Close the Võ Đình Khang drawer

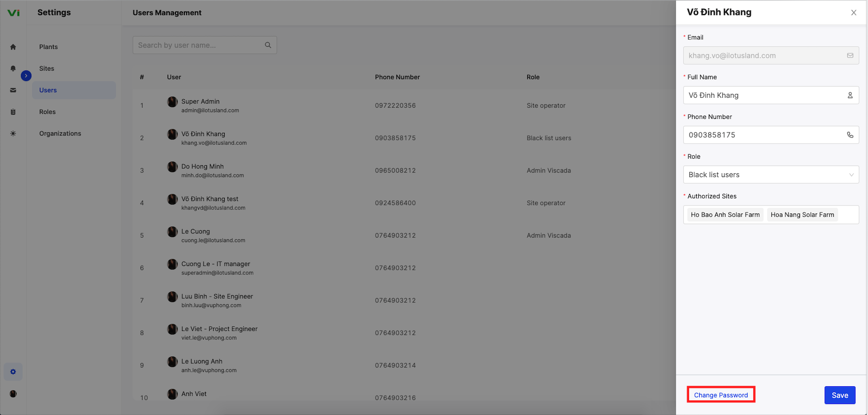pos(853,13)
